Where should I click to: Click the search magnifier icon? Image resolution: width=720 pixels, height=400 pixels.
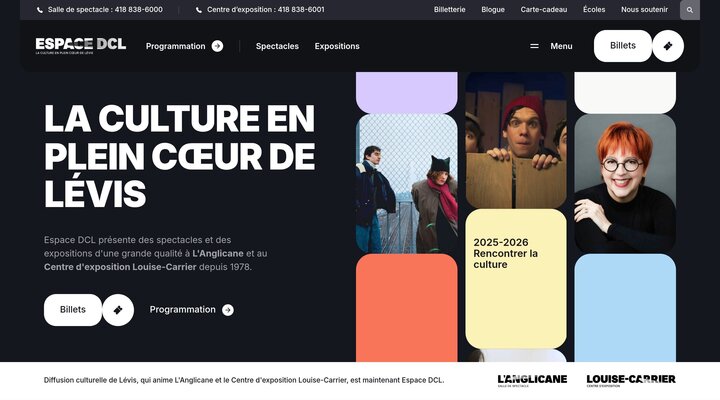click(690, 10)
